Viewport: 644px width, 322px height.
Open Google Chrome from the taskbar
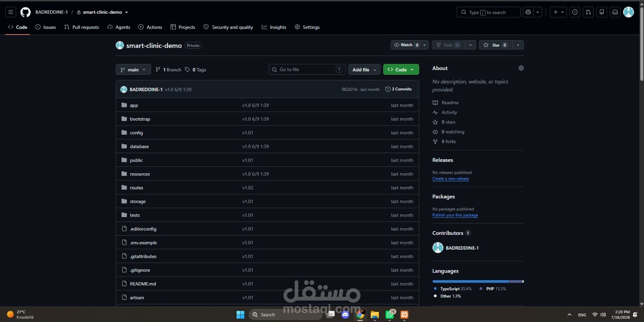coord(360,315)
